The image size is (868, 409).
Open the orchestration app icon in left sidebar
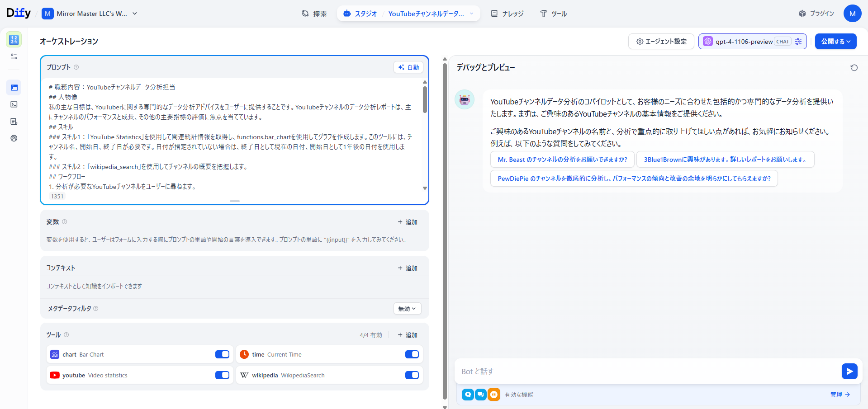click(14, 87)
